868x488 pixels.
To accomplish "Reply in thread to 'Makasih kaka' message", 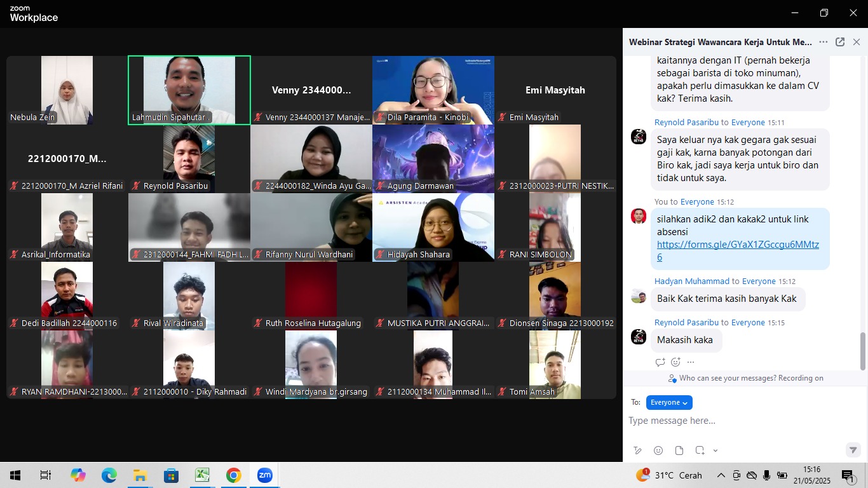I will coord(660,362).
